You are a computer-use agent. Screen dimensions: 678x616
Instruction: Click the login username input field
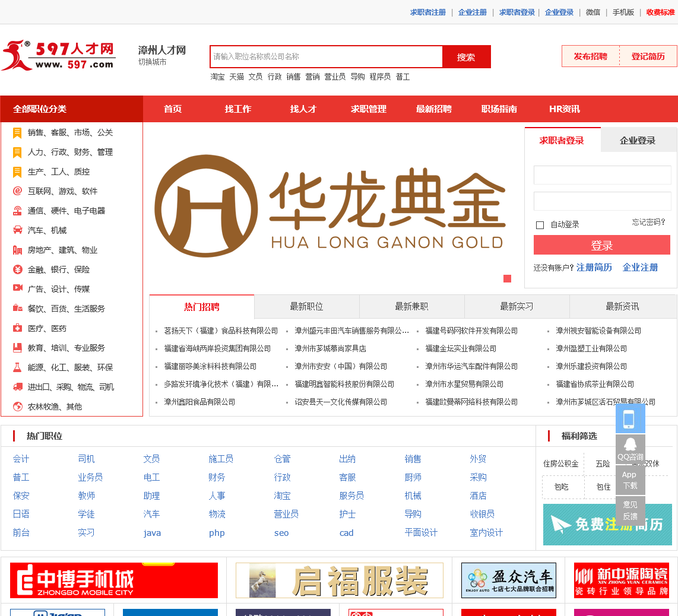point(603,175)
